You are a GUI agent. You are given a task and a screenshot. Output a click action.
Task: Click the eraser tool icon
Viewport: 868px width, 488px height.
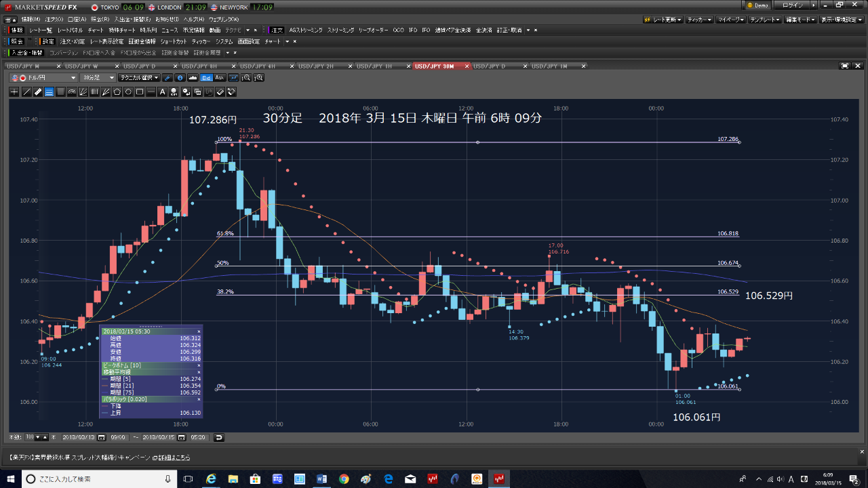tap(219, 91)
